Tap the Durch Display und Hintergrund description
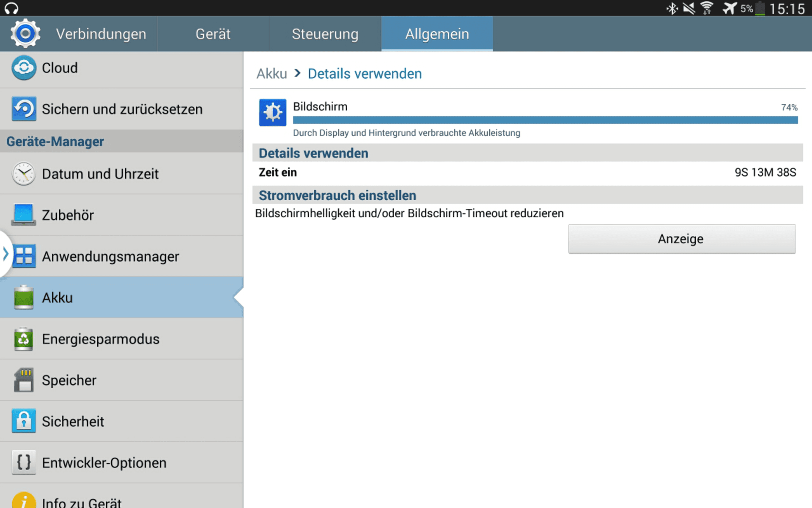The image size is (812, 508). 406,133
